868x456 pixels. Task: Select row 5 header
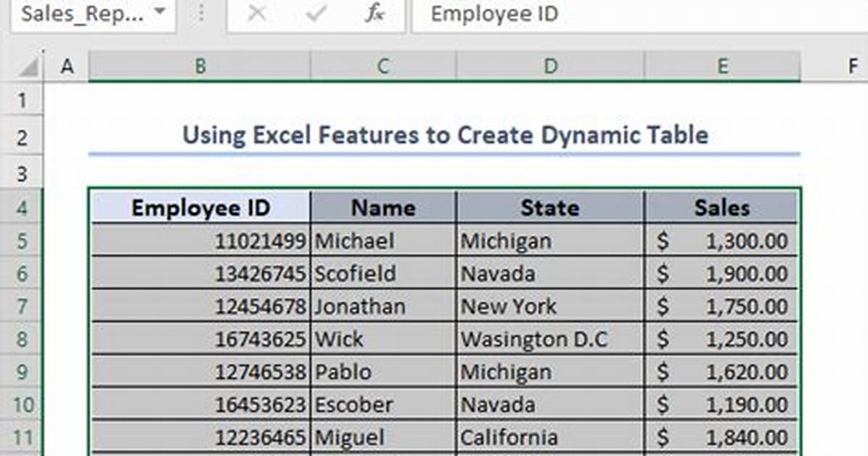22,241
